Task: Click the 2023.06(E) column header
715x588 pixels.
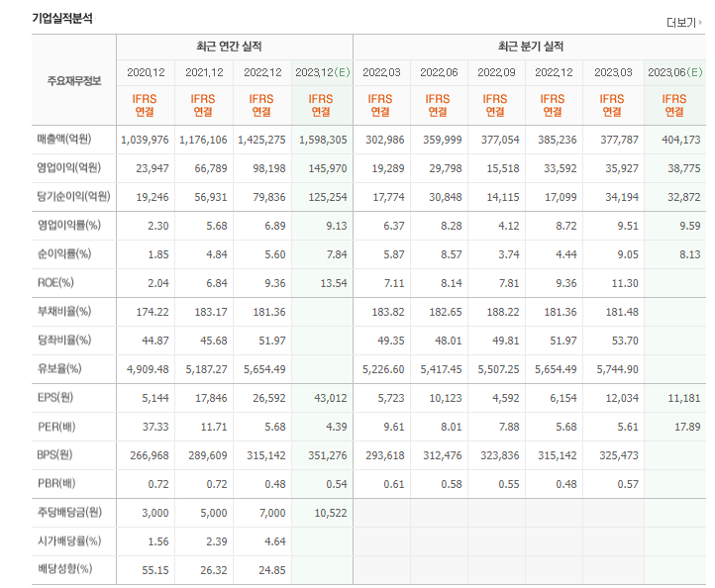Action: (674, 72)
